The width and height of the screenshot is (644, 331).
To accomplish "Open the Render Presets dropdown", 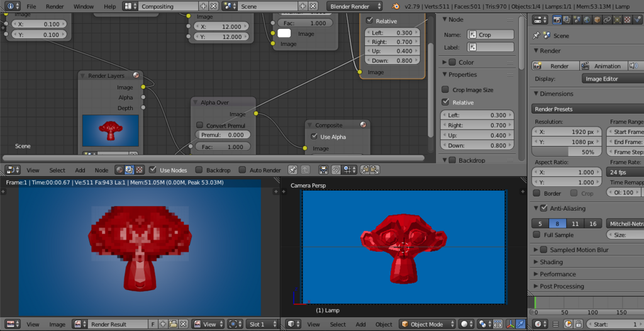I will click(587, 109).
